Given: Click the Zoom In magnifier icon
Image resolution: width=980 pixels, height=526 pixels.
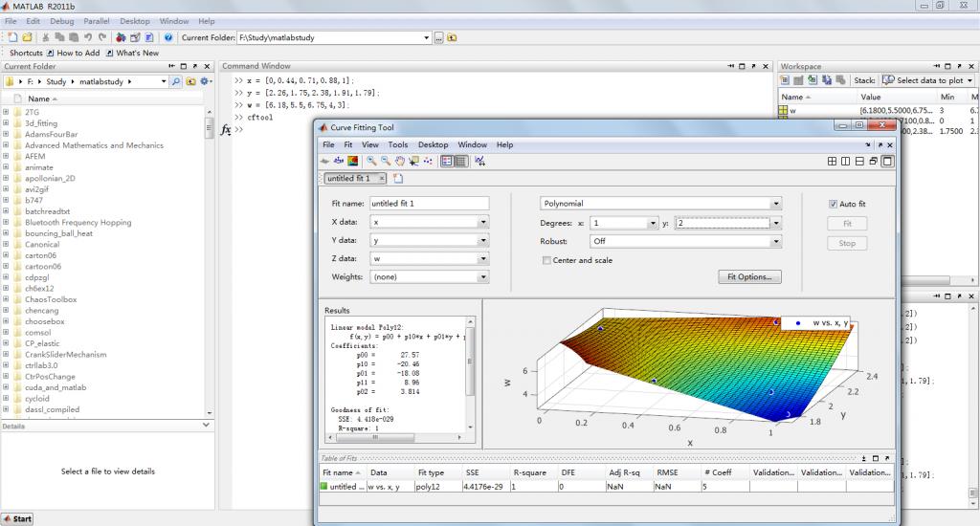Looking at the screenshot, I should [x=372, y=161].
